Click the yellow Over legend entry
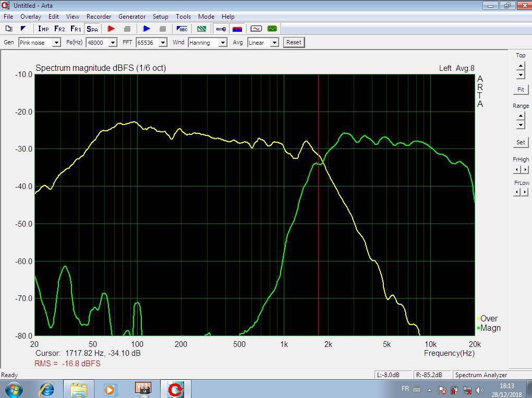 pos(487,319)
